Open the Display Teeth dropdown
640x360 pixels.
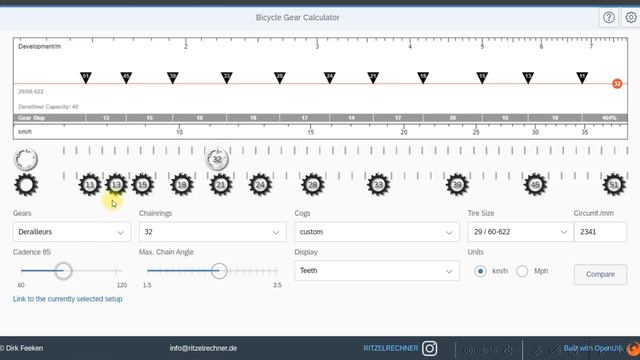pyautogui.click(x=377, y=271)
